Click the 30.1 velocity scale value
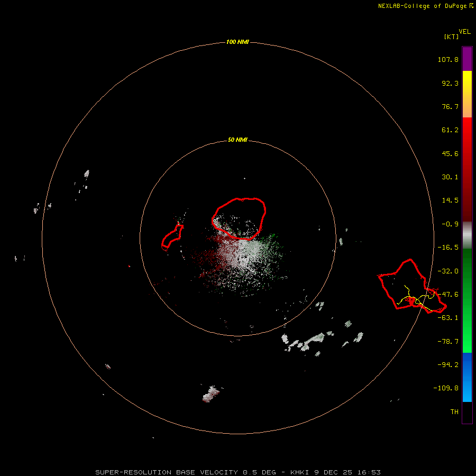The image size is (476, 476). click(x=450, y=177)
